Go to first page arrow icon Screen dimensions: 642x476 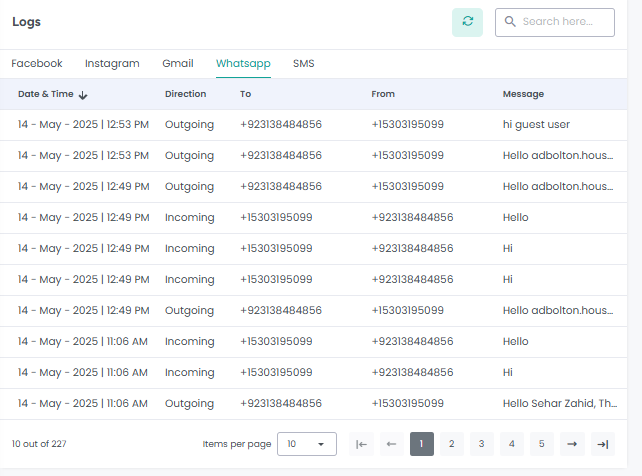pyautogui.click(x=361, y=444)
